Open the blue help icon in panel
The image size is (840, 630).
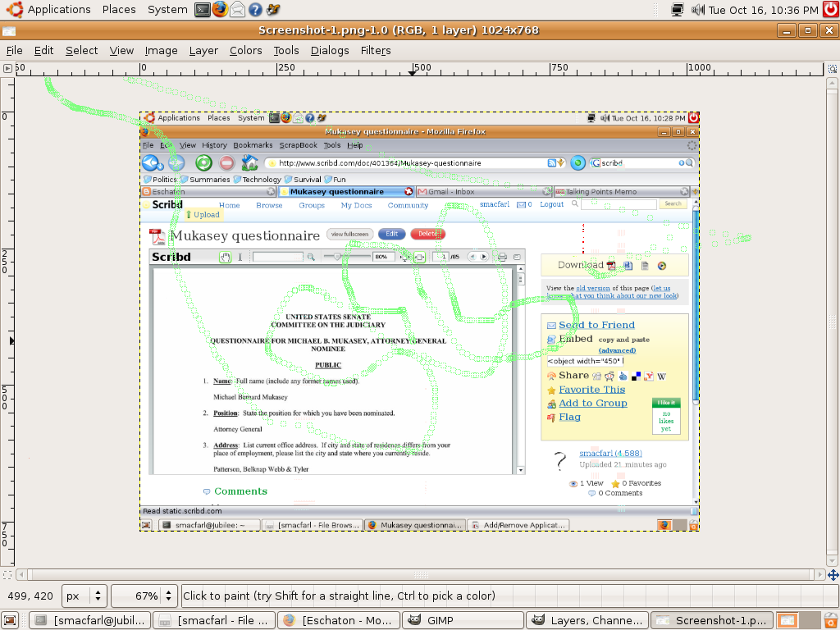tap(255, 10)
